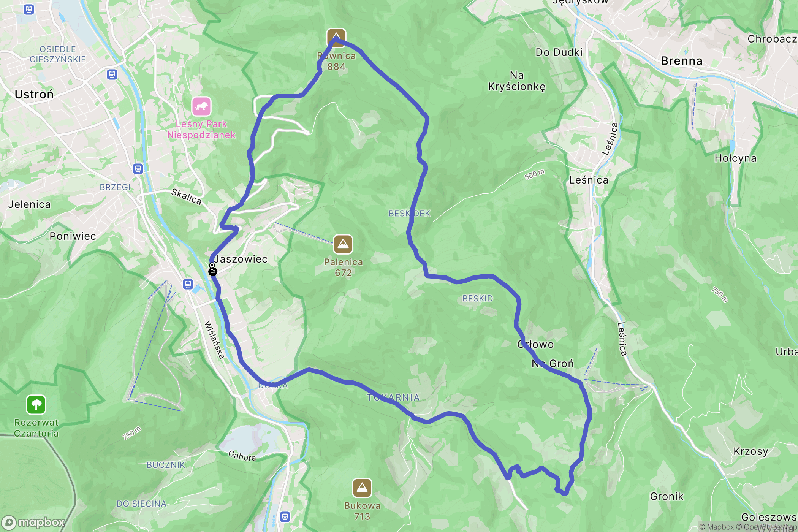Select the Palenica 672 mountain marker
Viewport: 798px width, 532px height.
(343, 244)
